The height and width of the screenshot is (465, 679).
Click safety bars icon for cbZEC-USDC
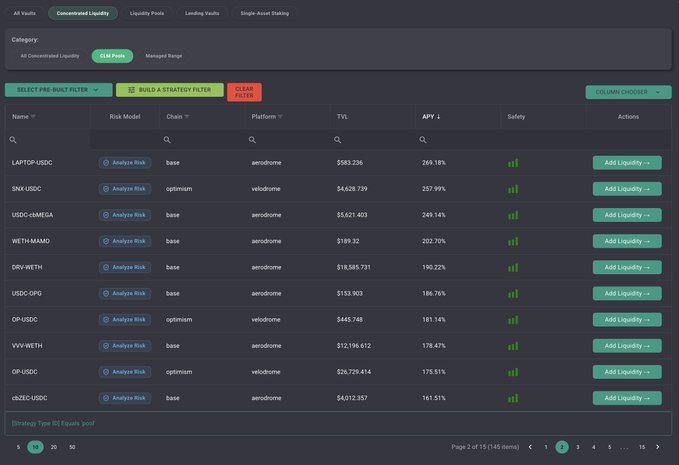513,398
